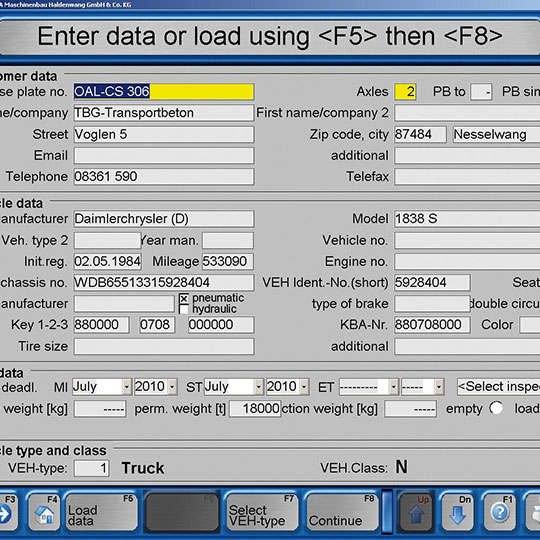The height and width of the screenshot is (540, 540).
Task: Click the customer additional field
Action: (x=467, y=156)
